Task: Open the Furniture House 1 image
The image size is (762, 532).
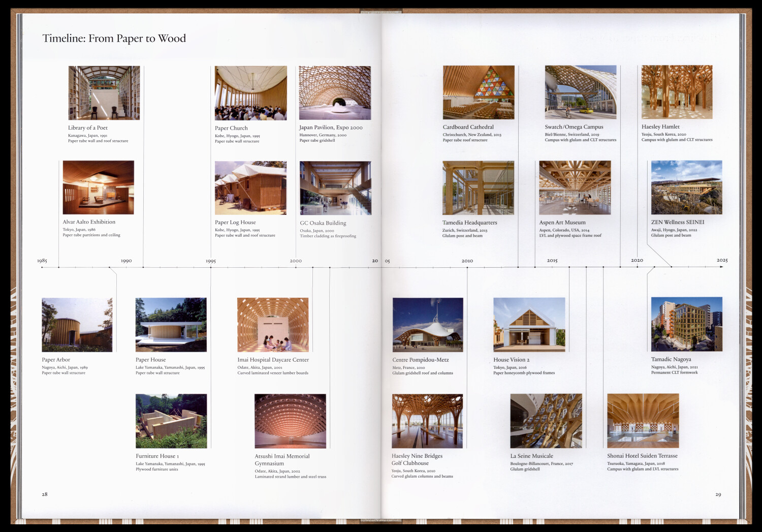Action: click(x=171, y=421)
